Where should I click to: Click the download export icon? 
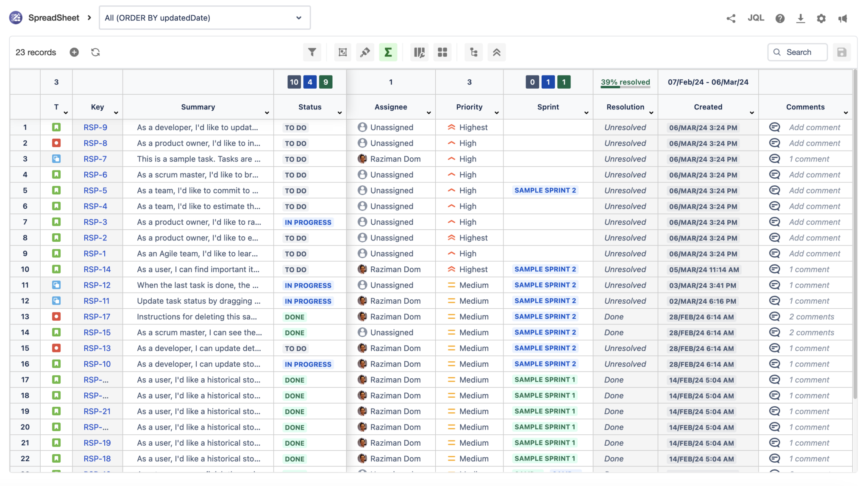[x=801, y=18]
